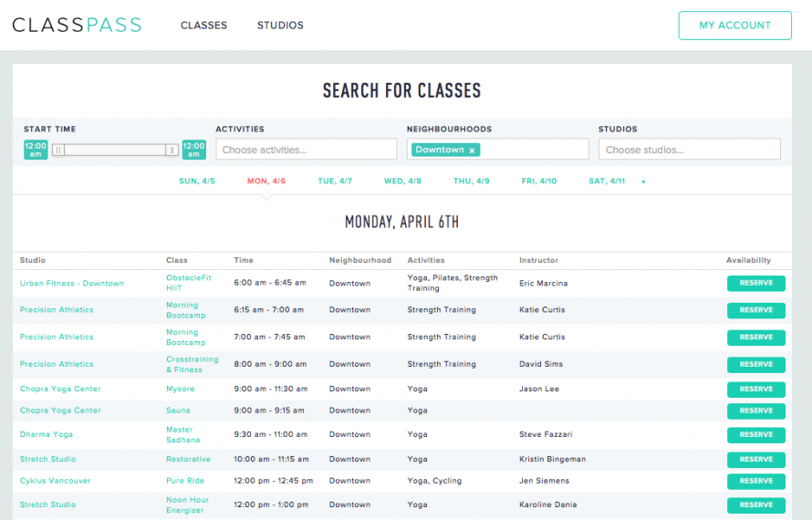Image resolution: width=812 pixels, height=520 pixels.
Task: Switch to Thu, 4/9 tab
Action: point(472,181)
